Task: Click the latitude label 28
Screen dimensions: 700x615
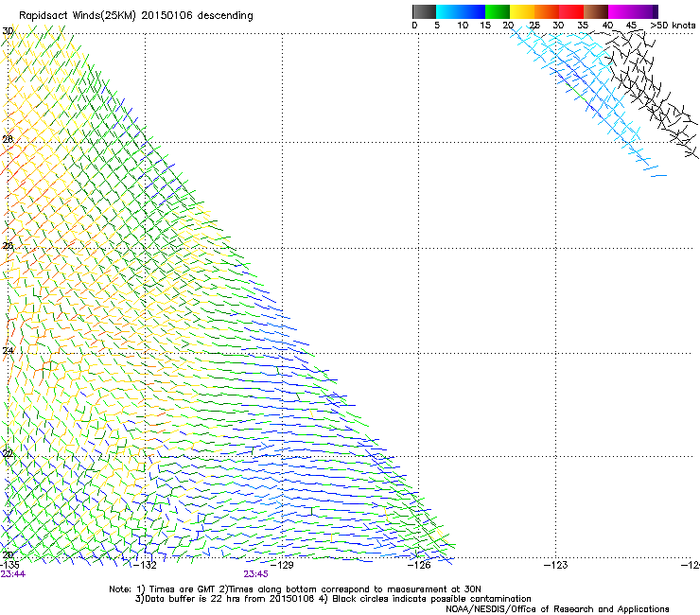Action: (x=8, y=139)
